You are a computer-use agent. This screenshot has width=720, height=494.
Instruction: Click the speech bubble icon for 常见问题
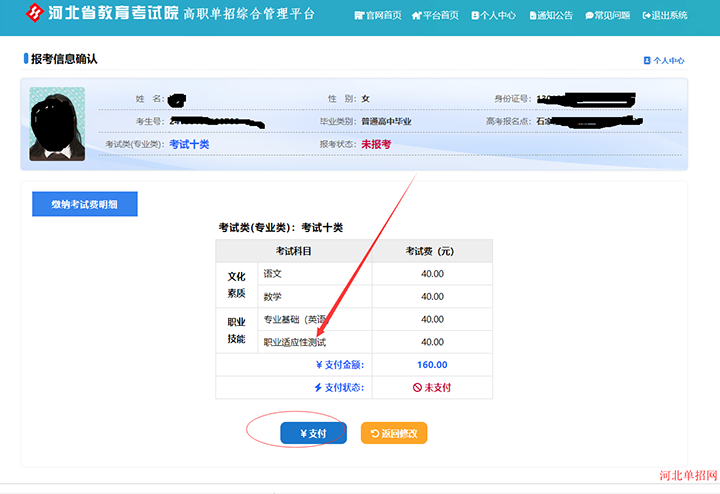587,16
